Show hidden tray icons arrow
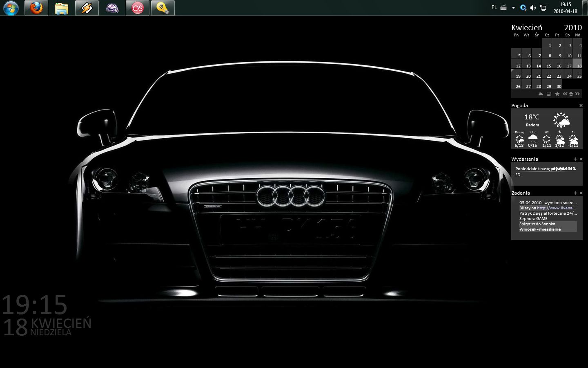 [x=513, y=7]
